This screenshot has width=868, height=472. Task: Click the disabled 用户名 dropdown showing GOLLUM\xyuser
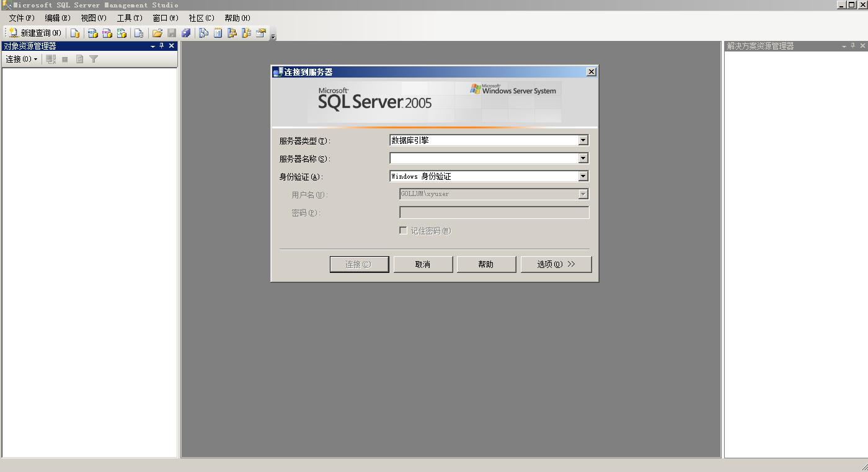pyautogui.click(x=494, y=194)
